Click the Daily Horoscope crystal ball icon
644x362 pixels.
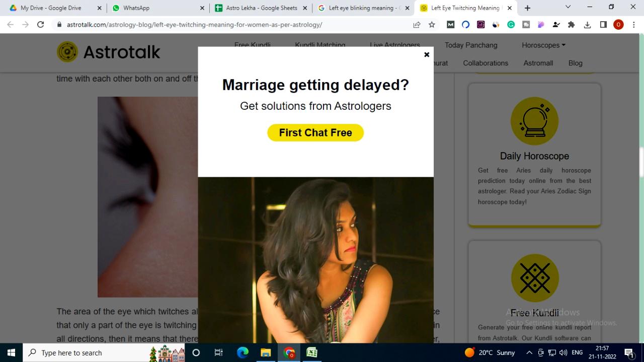click(x=534, y=121)
